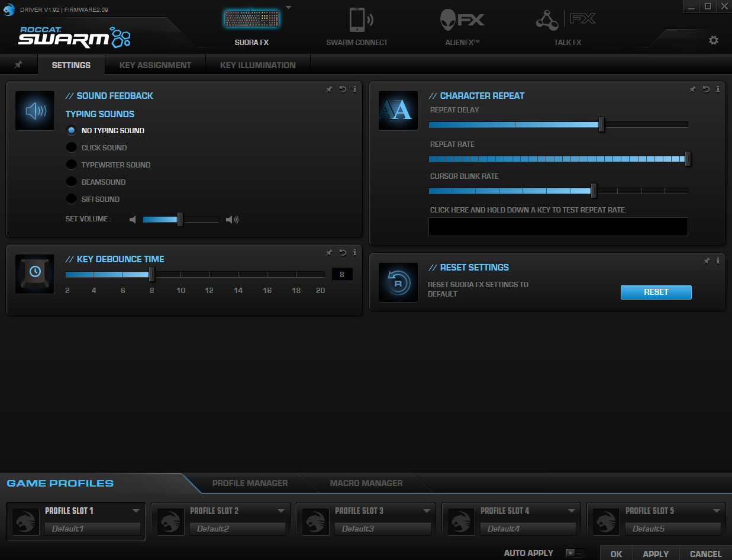
Task: Select Beamsound option
Action: point(96,182)
